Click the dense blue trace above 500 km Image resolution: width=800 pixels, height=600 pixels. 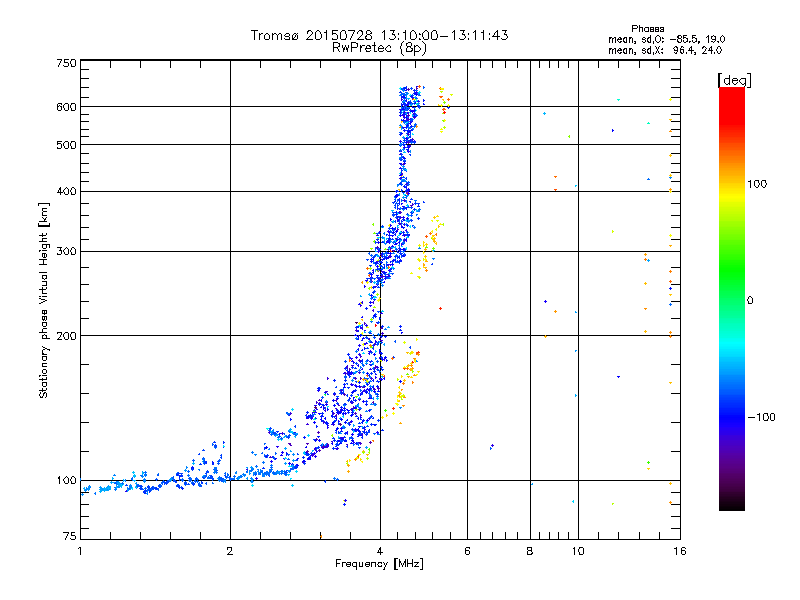point(408,116)
